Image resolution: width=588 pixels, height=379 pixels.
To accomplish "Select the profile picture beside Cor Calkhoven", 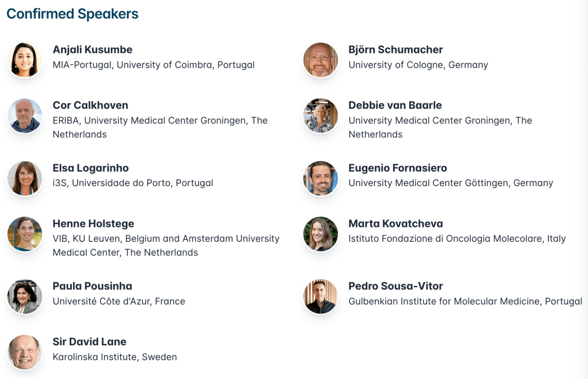I will (25, 115).
